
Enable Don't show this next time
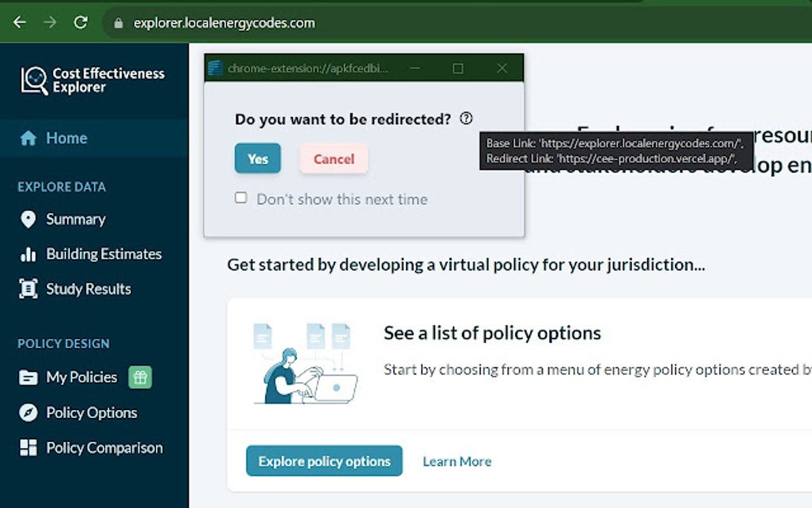(x=240, y=197)
